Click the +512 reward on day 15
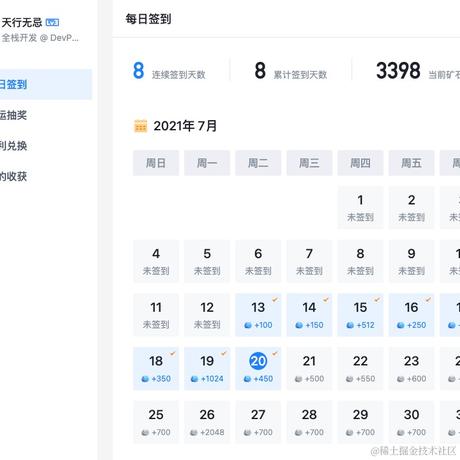 point(366,325)
